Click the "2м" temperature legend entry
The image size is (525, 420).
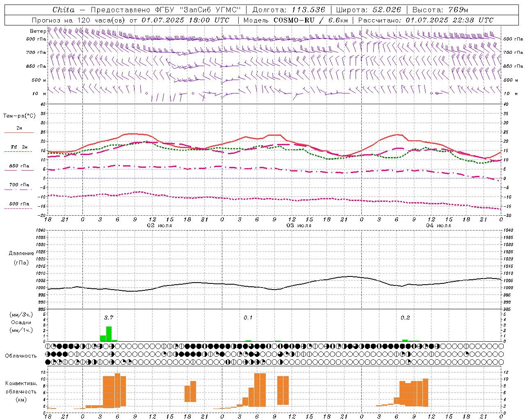tap(19, 128)
